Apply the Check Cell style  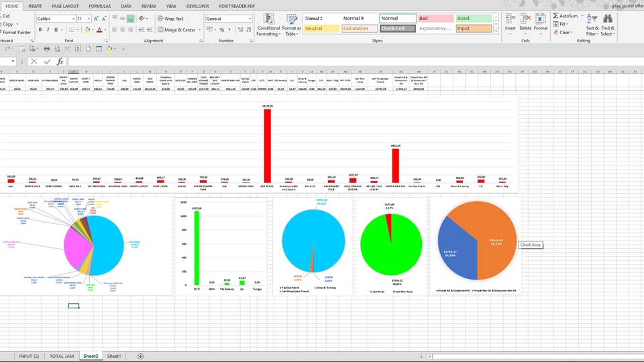(x=398, y=28)
